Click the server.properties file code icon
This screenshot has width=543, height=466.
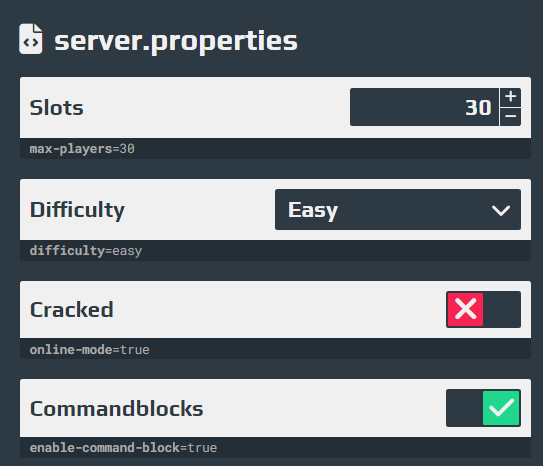tap(31, 39)
